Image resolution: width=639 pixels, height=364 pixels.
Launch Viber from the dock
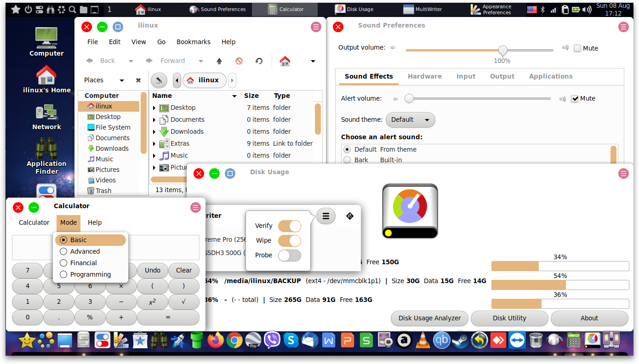[x=272, y=341]
